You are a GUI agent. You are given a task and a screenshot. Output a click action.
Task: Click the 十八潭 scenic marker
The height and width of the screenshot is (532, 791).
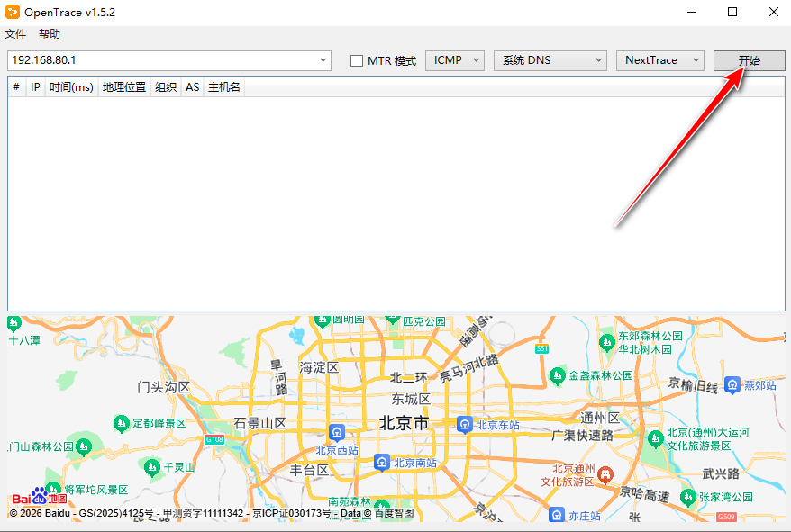(14, 323)
